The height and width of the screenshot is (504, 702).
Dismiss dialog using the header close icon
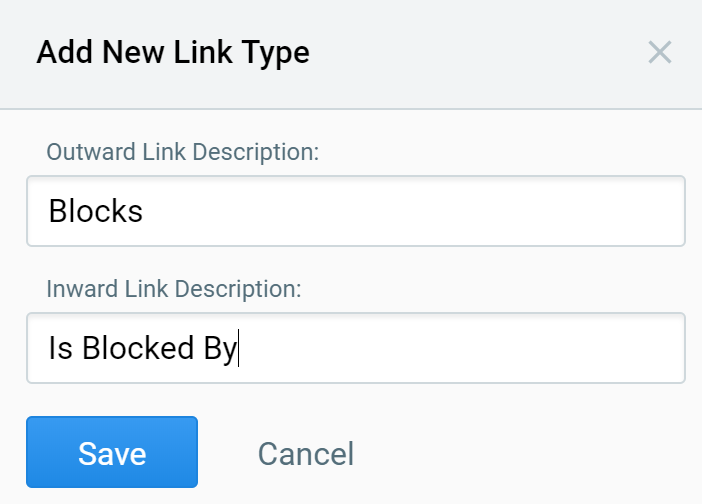point(659,52)
